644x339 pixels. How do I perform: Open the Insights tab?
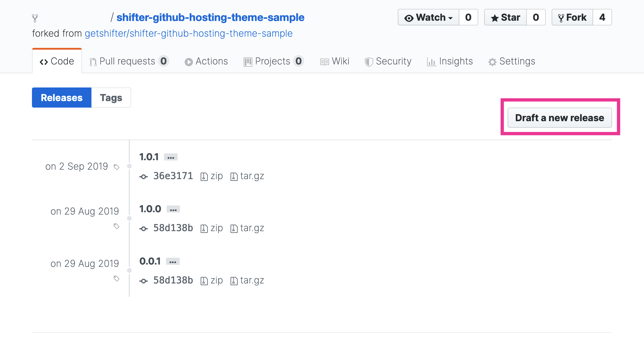coord(450,61)
